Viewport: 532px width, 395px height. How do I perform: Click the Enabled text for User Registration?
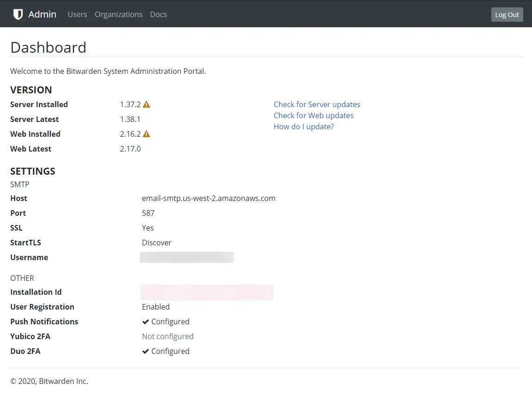[x=156, y=306]
